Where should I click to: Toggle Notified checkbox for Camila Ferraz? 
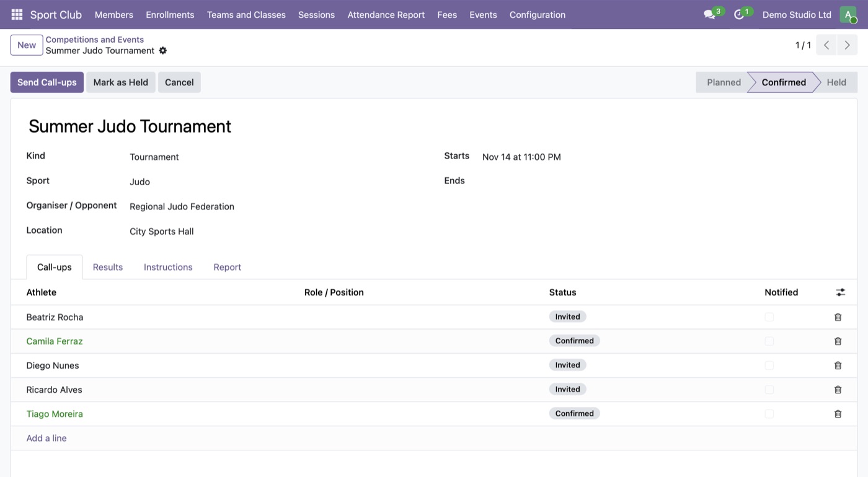click(x=769, y=341)
